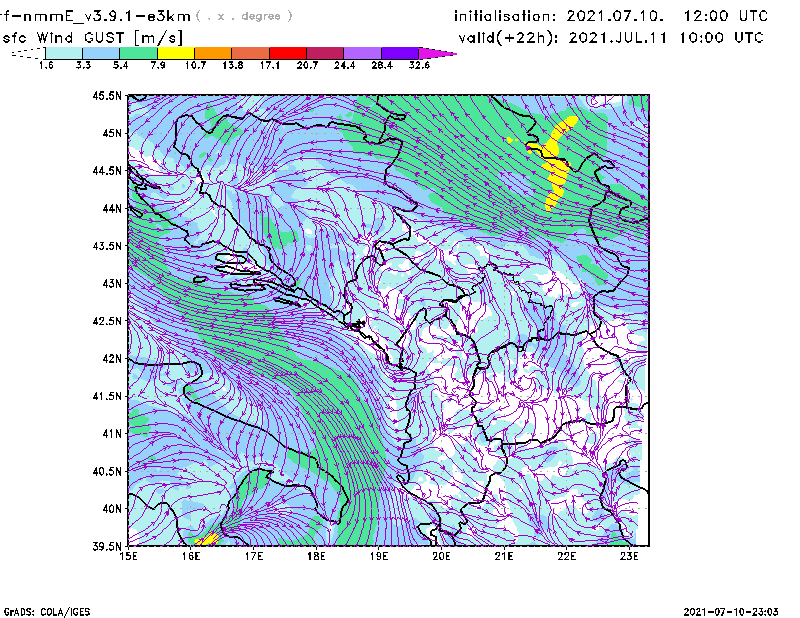This screenshot has width=800, height=618.
Task: Click the 17E longitude label
Action: 254,556
